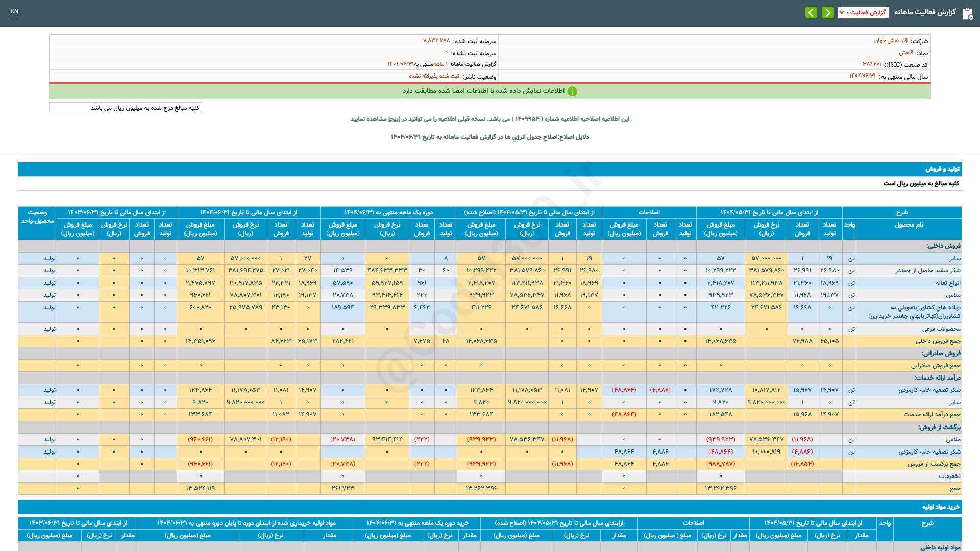Switch language with the EN button
Image resolution: width=980 pixels, height=551 pixels.
[x=14, y=11]
